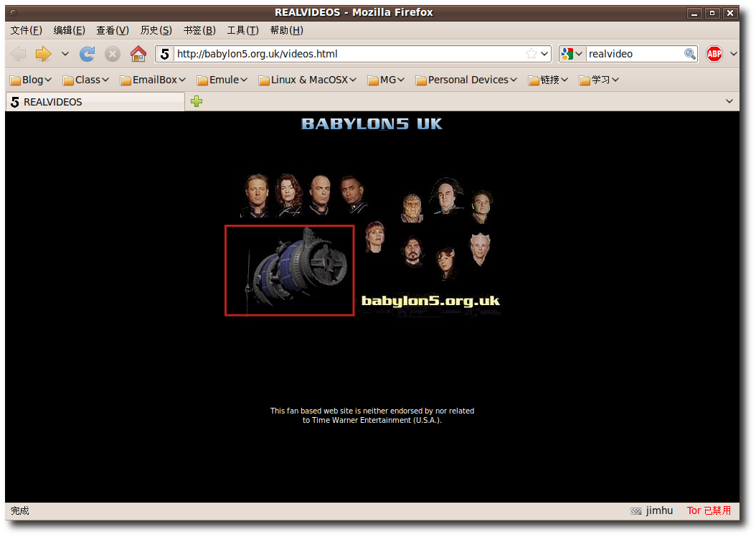Viewport: 756px width, 537px height.
Task: Click the babylon5.org.uk yellow logo text
Action: (430, 301)
